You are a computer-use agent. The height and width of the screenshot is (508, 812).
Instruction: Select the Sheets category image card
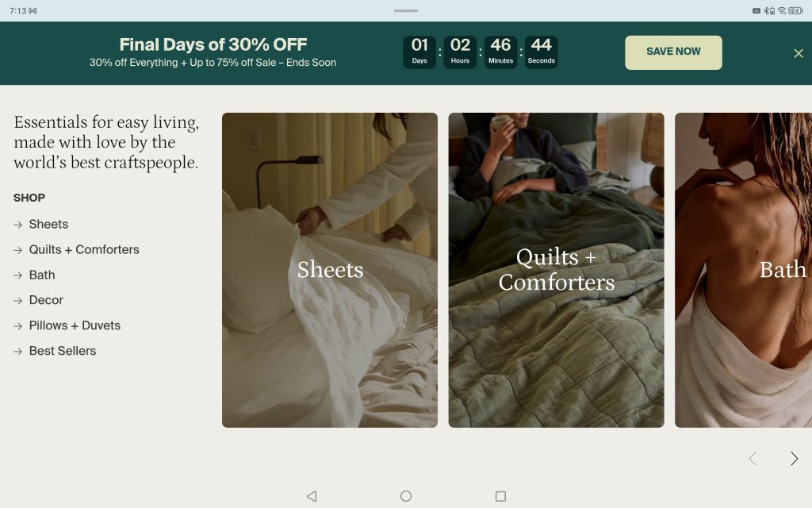pos(330,270)
